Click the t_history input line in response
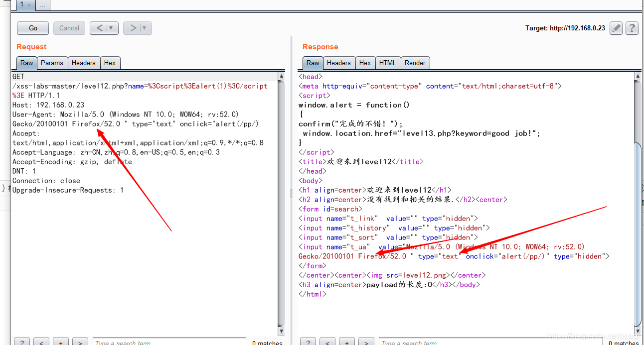Screen dimensions: 644x345 394,228
